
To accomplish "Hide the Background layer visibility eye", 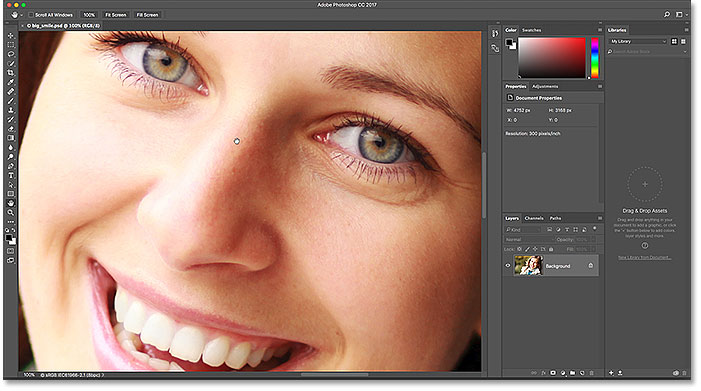I will click(x=508, y=265).
